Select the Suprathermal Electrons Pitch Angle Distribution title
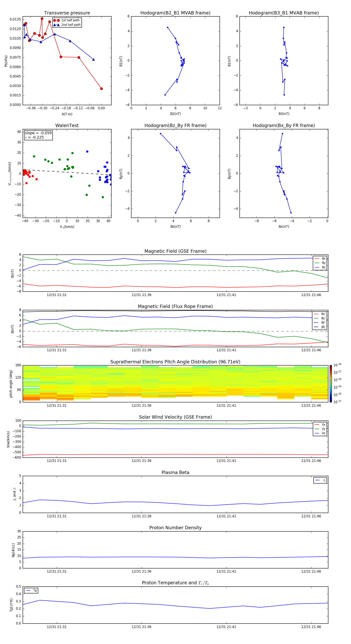Screen dimensions: 351x644 pyautogui.click(x=175, y=362)
